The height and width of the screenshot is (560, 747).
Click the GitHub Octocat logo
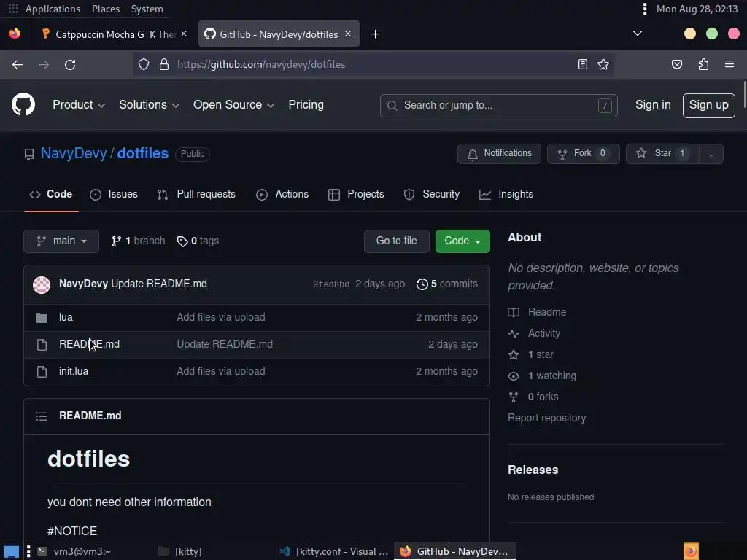[x=23, y=104]
